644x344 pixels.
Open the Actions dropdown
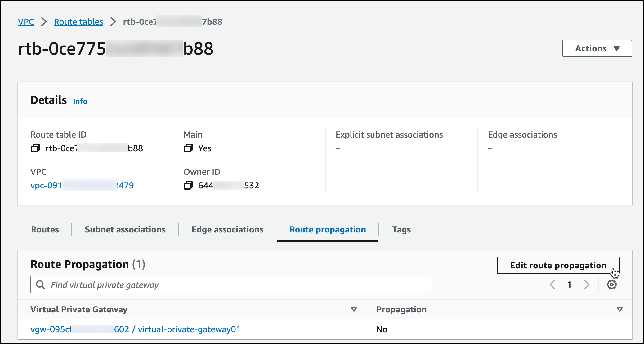pyautogui.click(x=597, y=48)
